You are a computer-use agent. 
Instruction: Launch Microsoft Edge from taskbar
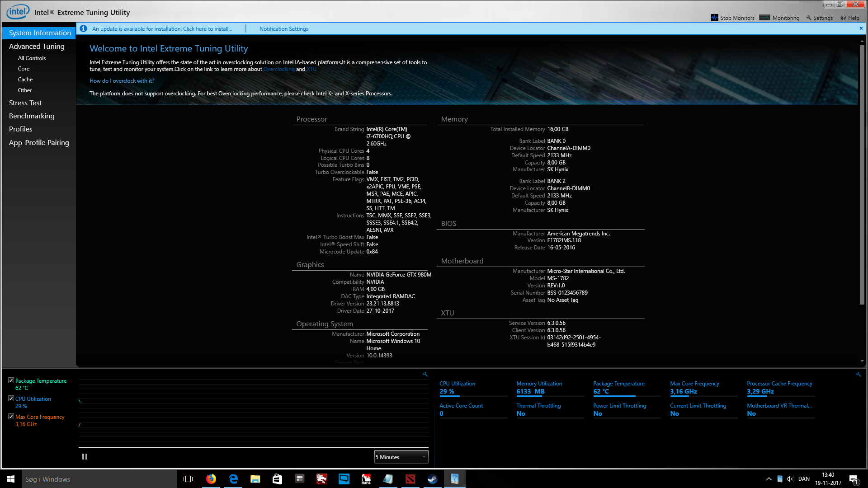(x=233, y=479)
